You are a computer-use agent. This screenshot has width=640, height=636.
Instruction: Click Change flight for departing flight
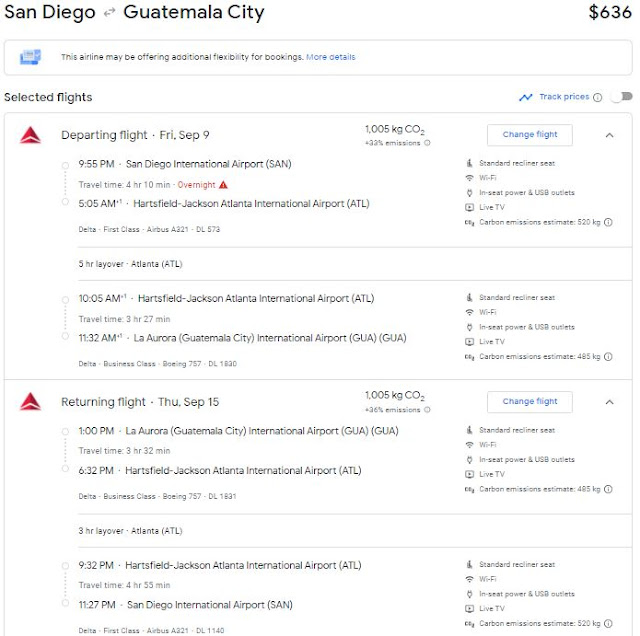[x=530, y=134]
